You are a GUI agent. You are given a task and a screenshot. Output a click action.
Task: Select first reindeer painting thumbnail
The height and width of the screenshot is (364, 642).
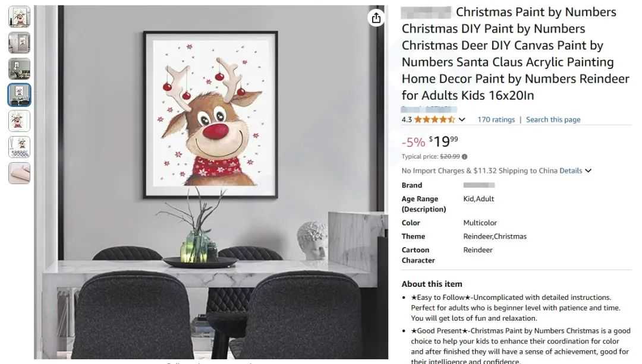pyautogui.click(x=19, y=17)
